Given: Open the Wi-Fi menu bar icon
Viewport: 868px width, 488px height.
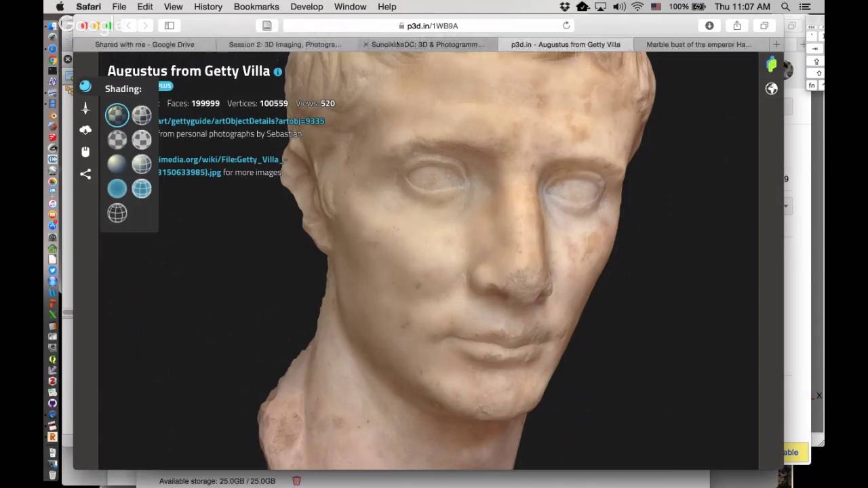Looking at the screenshot, I should point(637,7).
